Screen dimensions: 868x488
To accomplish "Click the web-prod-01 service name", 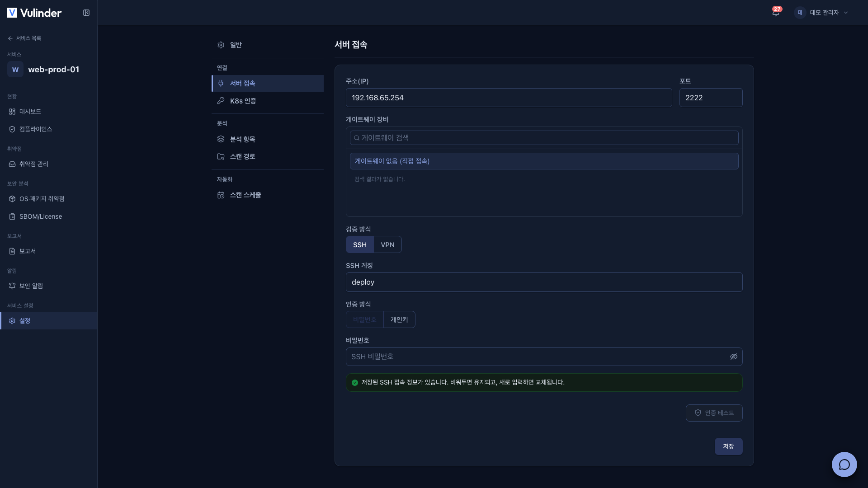I will 54,69.
